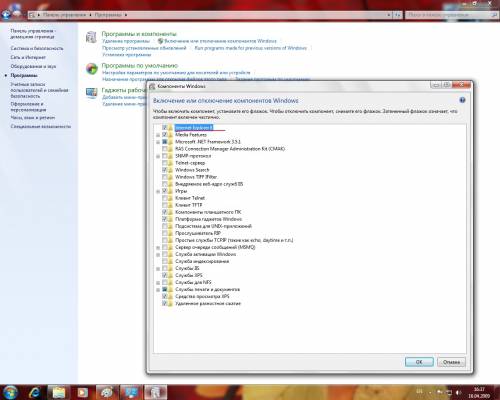Expand the Media Features tree node
The image size is (500, 400).
coord(158,135)
